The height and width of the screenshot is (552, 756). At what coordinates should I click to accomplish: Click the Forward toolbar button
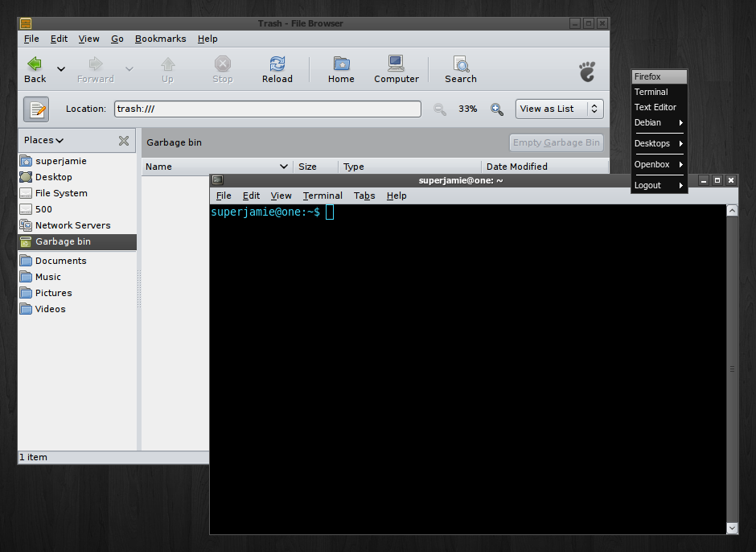point(96,70)
